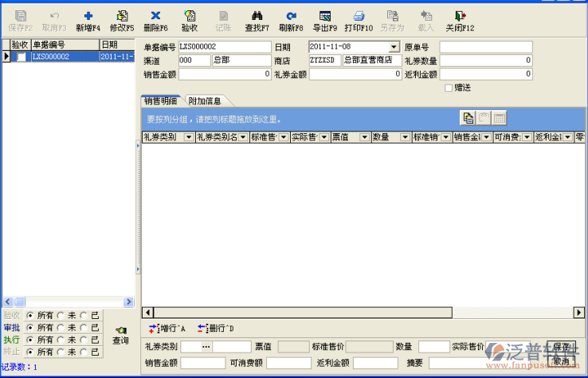Viewport: 588px width, 378px height.
Task: Click the 原单号 input field
Action: [486, 47]
